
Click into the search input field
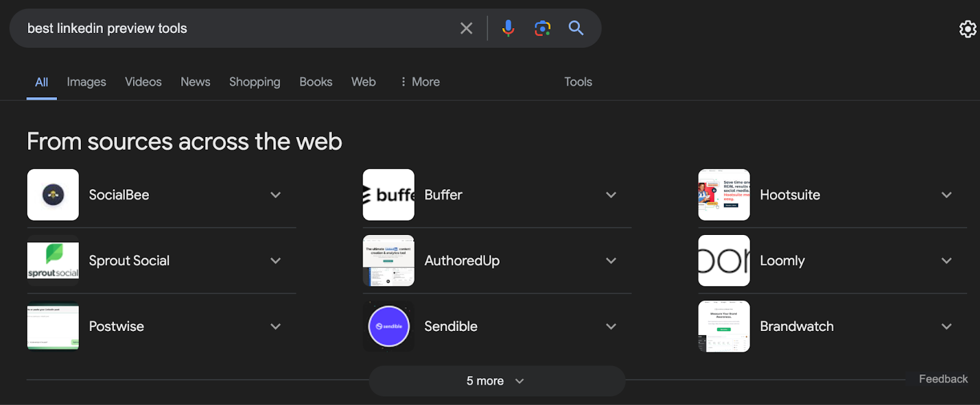(x=239, y=28)
